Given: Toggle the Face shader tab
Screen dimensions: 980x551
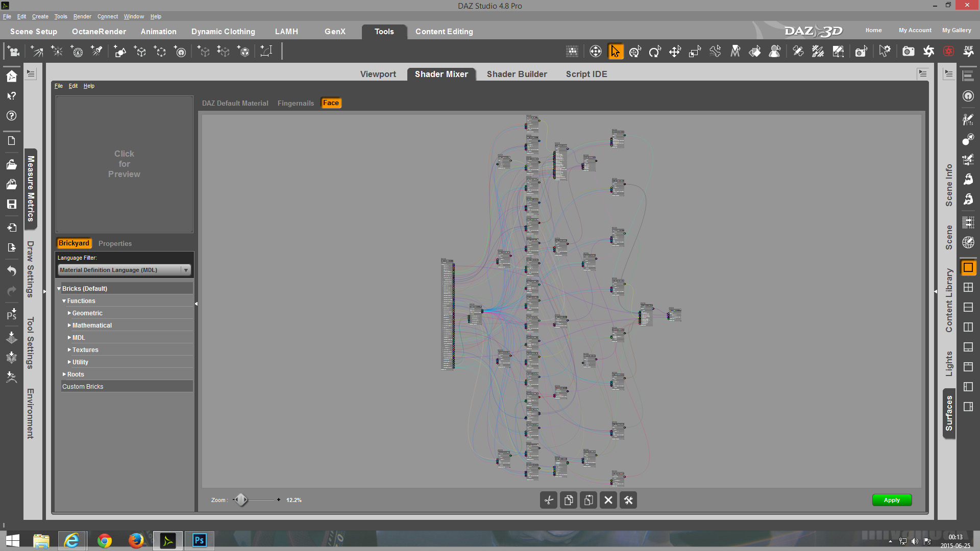Looking at the screenshot, I should tap(331, 103).
